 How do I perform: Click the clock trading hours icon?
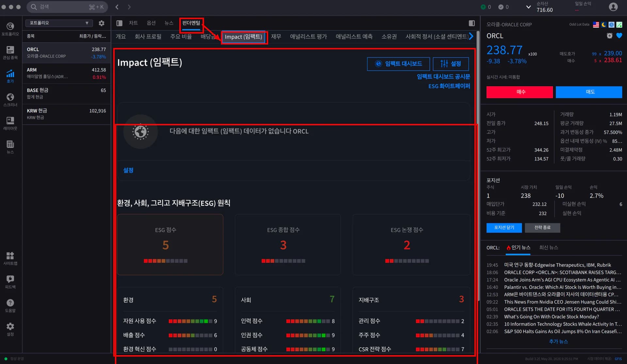(611, 24)
